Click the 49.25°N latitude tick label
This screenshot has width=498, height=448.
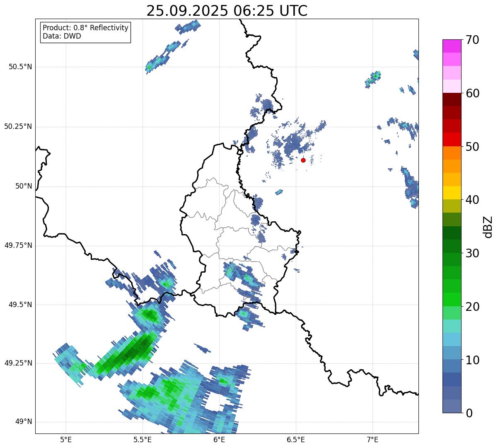18,363
